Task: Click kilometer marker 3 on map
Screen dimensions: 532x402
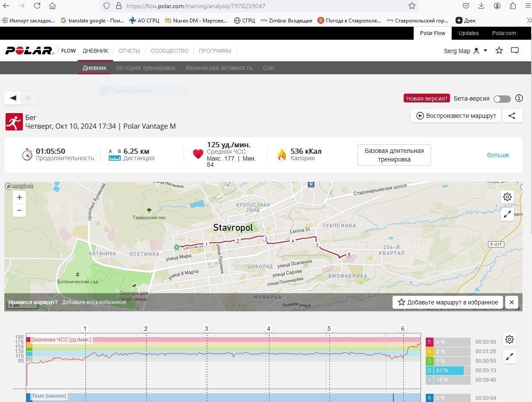Action: [266, 239]
